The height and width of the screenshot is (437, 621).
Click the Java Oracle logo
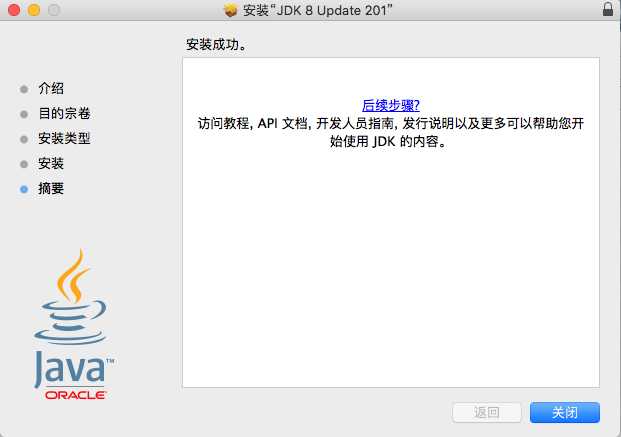74,324
